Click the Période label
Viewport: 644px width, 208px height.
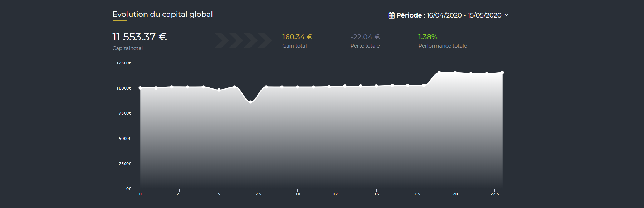tap(409, 15)
